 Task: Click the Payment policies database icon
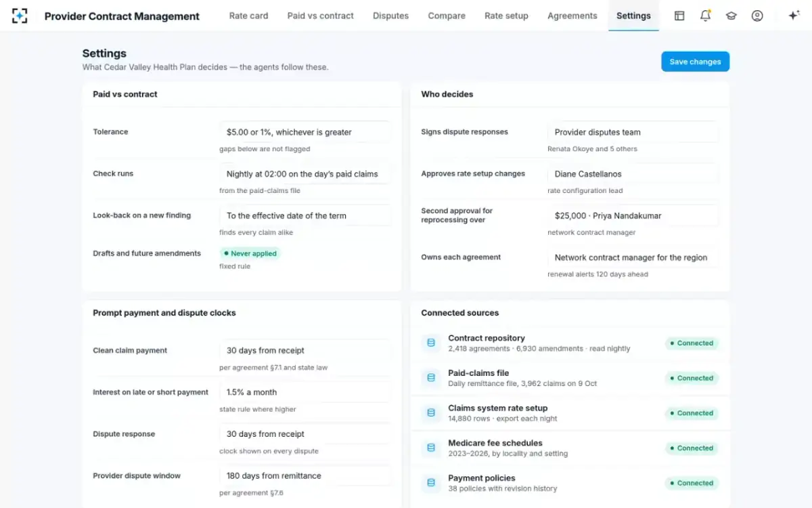coord(430,483)
